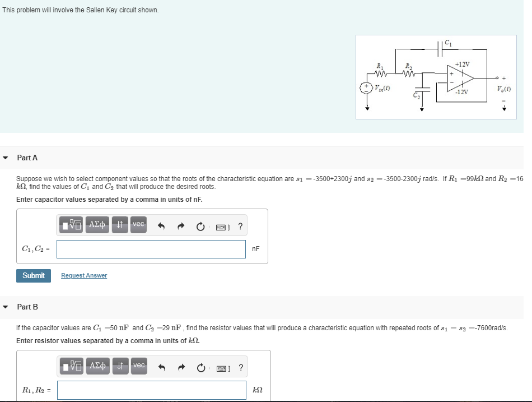Open the keyboard shortcuts icon in Part A

tap(221, 226)
